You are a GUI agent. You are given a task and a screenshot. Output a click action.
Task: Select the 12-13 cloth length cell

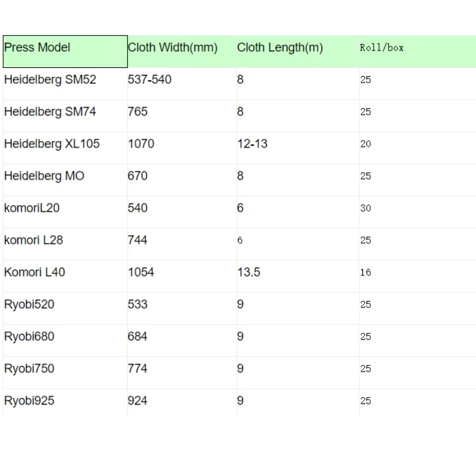point(298,148)
